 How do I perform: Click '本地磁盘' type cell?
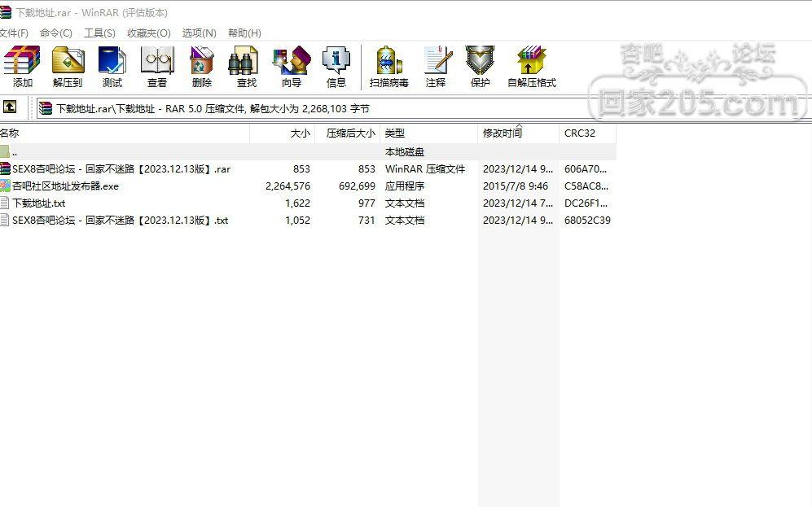coord(405,151)
